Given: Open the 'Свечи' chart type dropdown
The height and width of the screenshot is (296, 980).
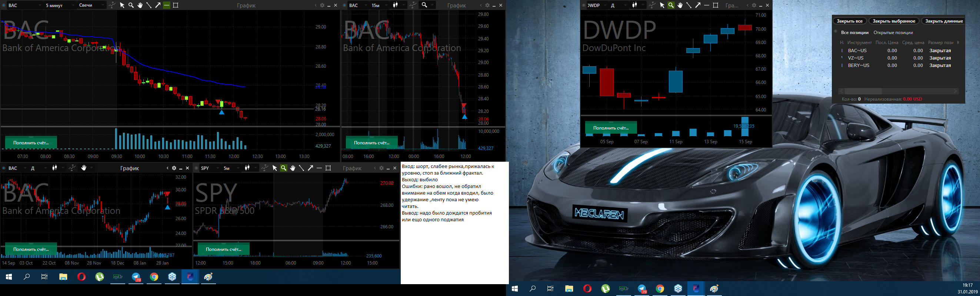Looking at the screenshot, I should pos(91,5).
